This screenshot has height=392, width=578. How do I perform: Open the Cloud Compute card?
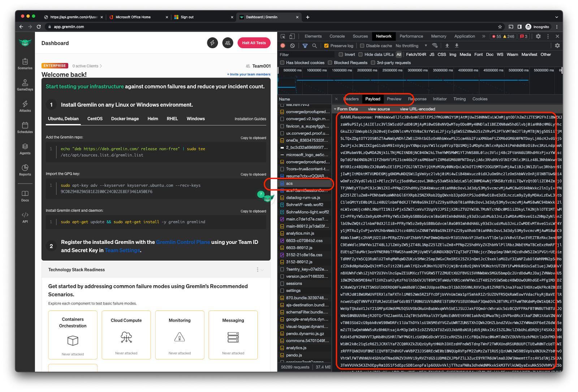pos(126,335)
